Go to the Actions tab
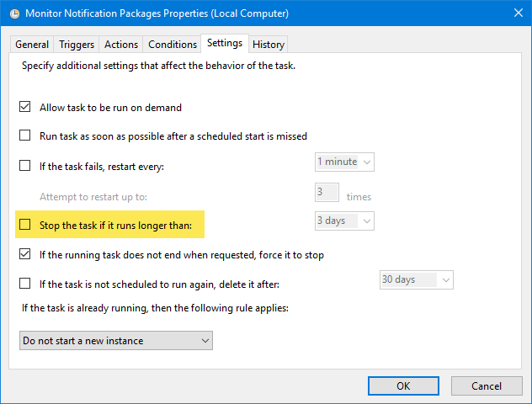Viewport: 532px width, 404px height. point(120,45)
